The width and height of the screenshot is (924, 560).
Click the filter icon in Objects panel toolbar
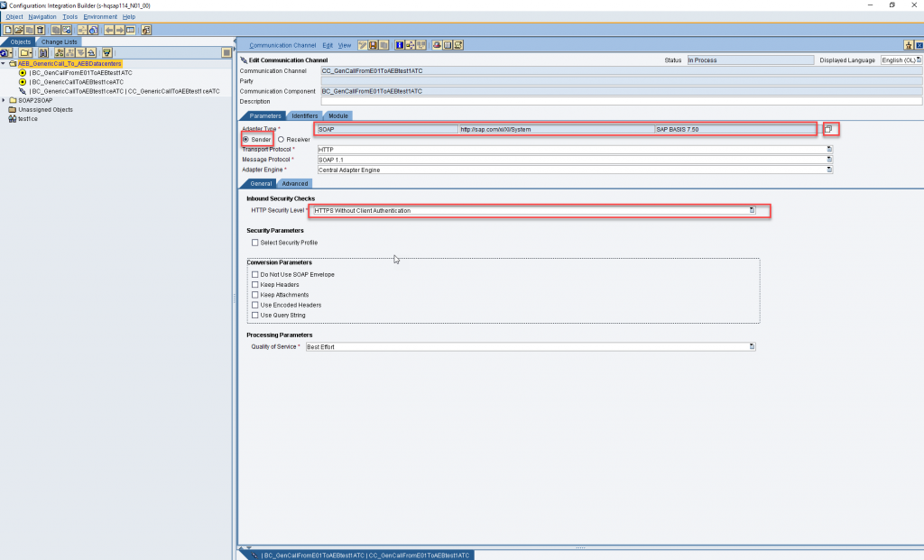(x=106, y=53)
